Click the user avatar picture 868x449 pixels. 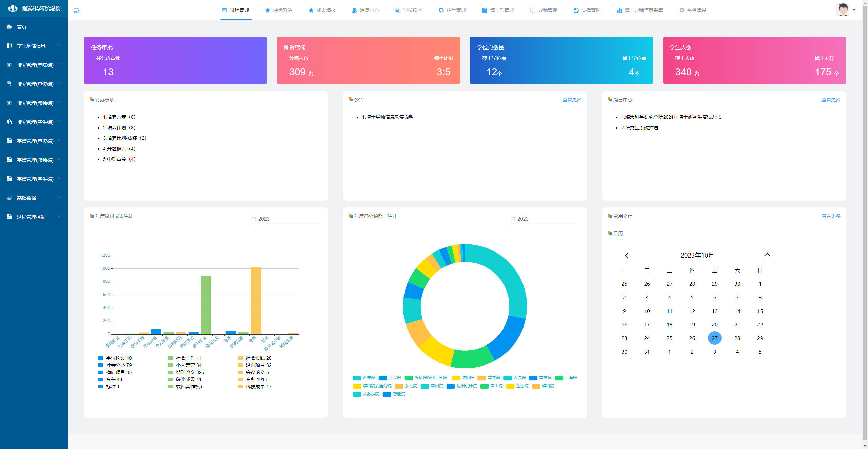tap(843, 10)
